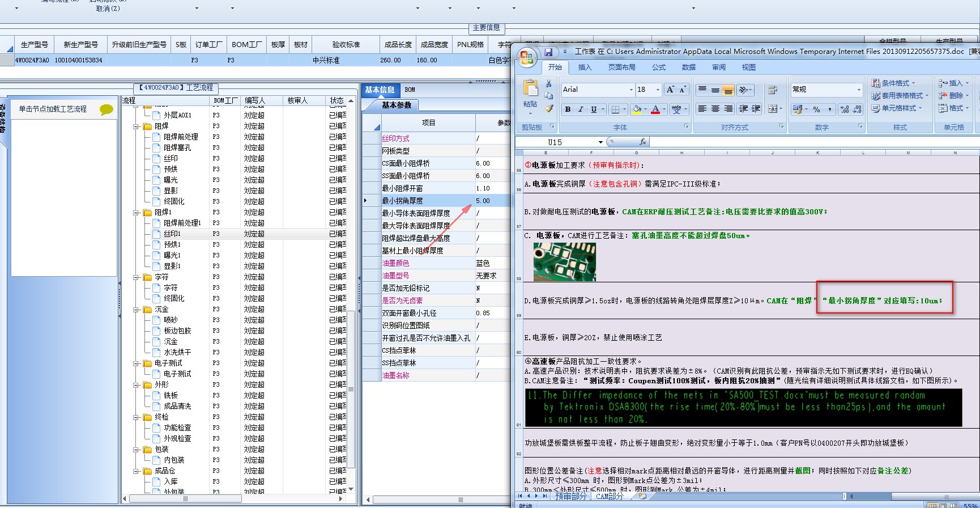Align cell text to the right
The image size is (980, 508).
[728, 109]
